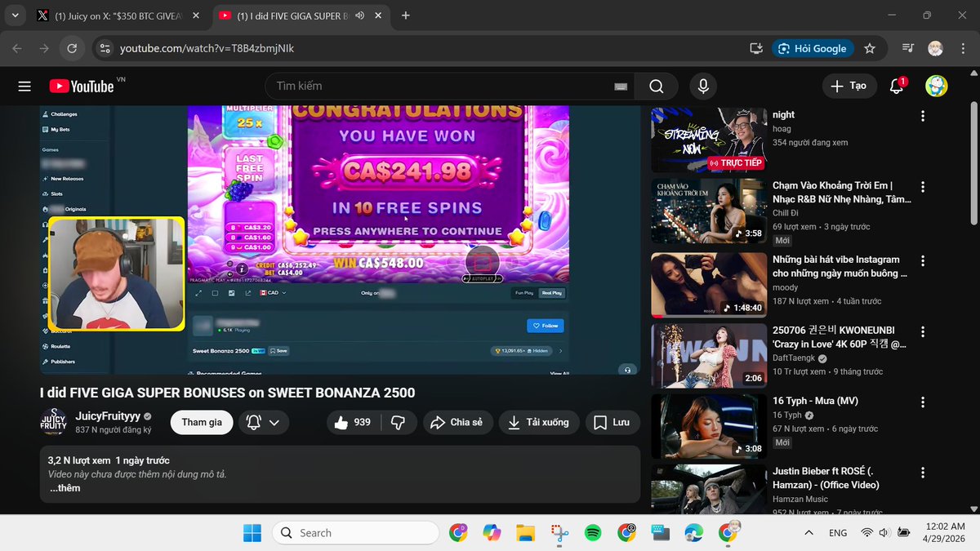Download the video with Tải xuống
980x551 pixels.
point(539,422)
